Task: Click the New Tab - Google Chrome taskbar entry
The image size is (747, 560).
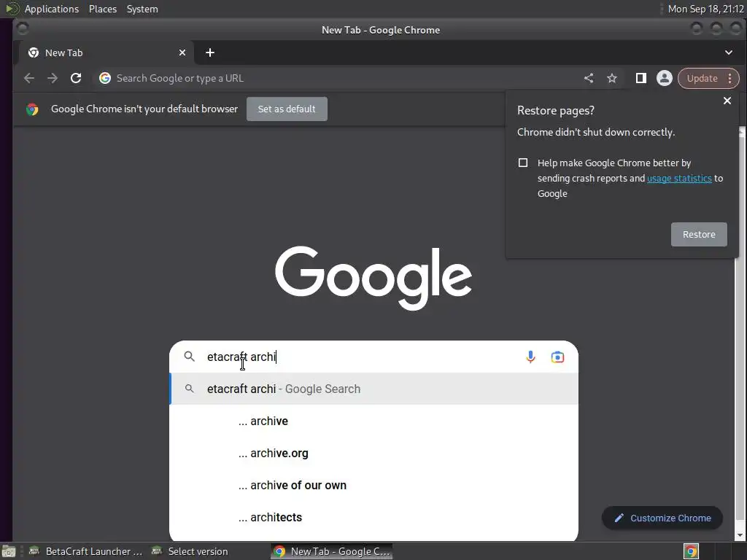Action: [x=332, y=551]
